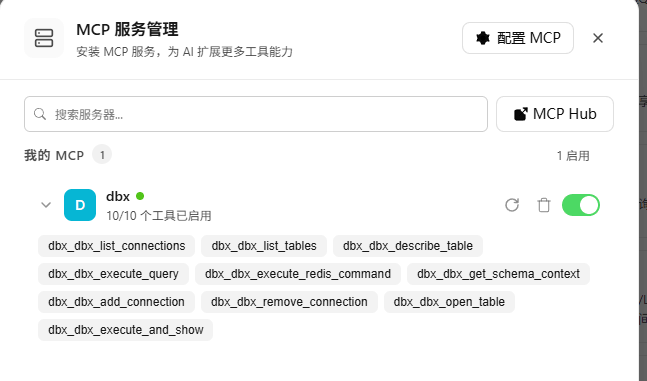Select the dbx_dbx_list_connections tool tag
647x381 pixels.
[116, 246]
